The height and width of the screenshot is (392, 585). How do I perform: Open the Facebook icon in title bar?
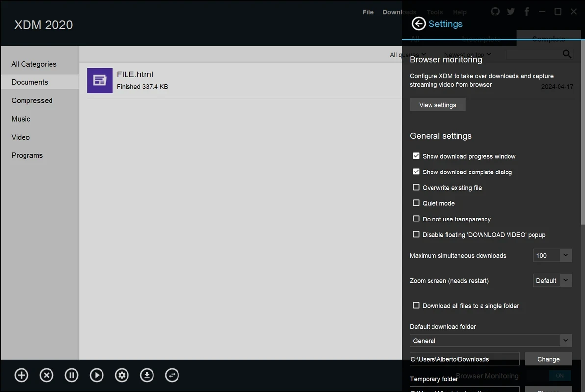(527, 12)
